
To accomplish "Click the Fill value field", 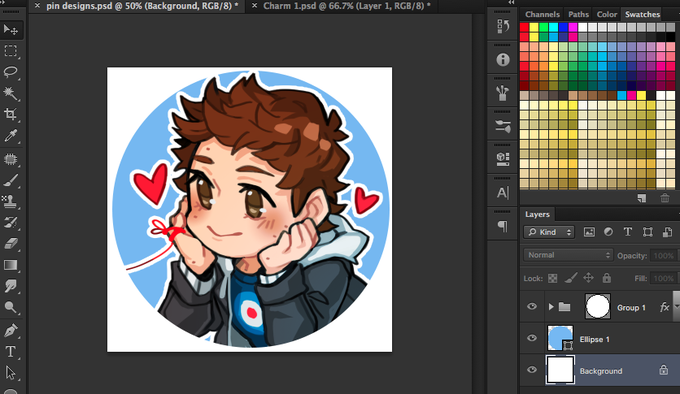I will (665, 278).
